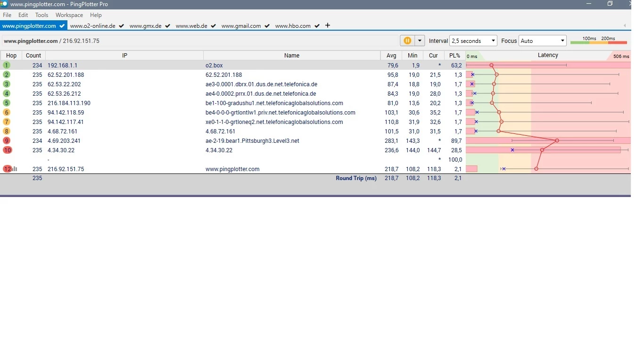
Task: Click checkmark on www.pingplotter.com tab
Action: click(62, 26)
